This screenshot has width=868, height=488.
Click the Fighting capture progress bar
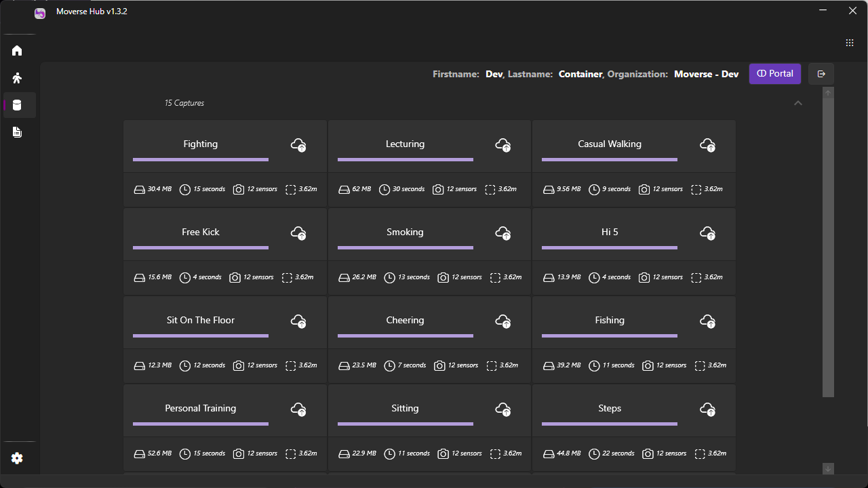click(x=201, y=160)
